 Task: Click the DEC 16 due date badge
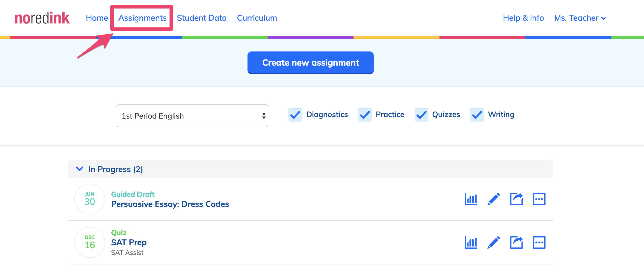pos(89,242)
